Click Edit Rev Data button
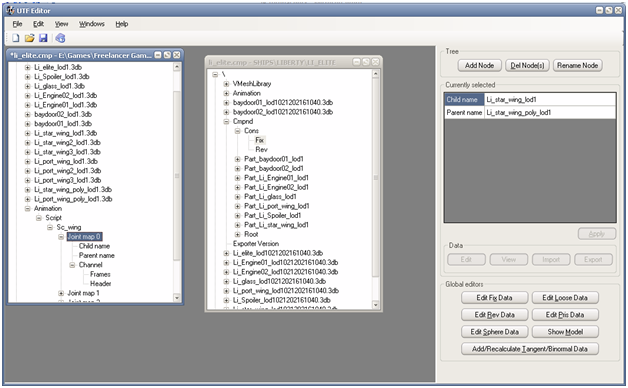Viewport: 628px width, 388px height. 494,315
